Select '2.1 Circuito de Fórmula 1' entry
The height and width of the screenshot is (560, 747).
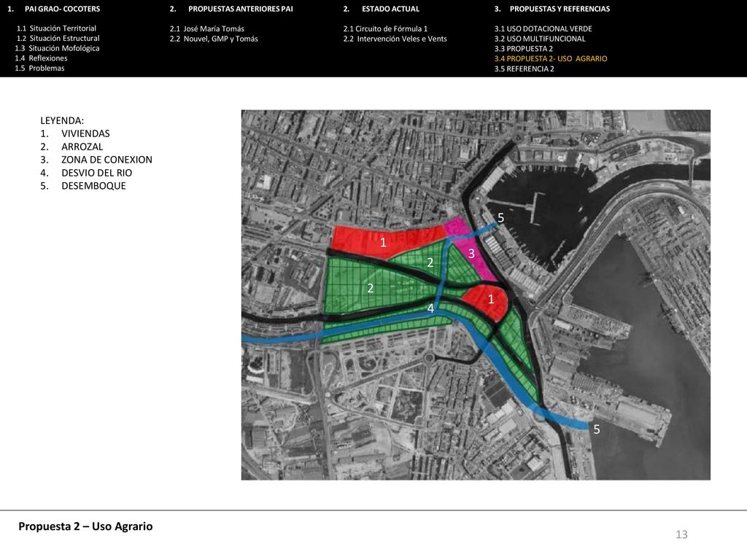[x=385, y=28]
